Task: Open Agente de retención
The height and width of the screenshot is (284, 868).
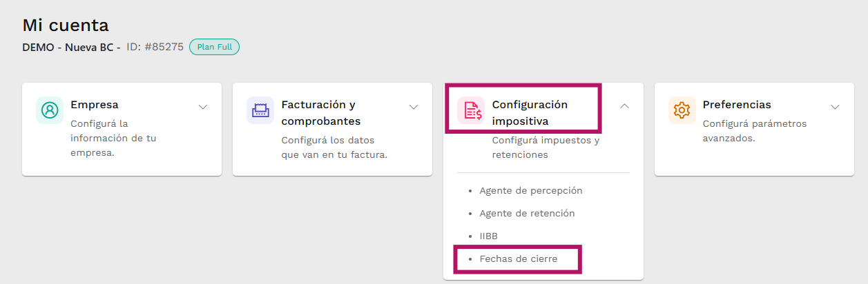Action: click(527, 213)
